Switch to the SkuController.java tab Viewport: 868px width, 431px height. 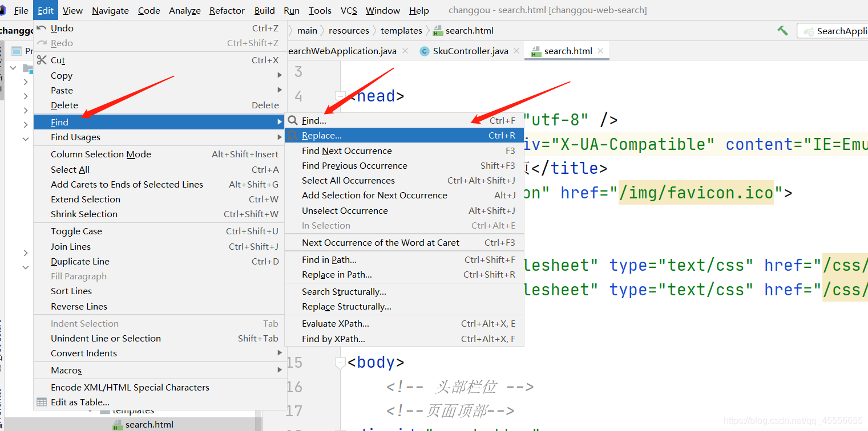[470, 51]
